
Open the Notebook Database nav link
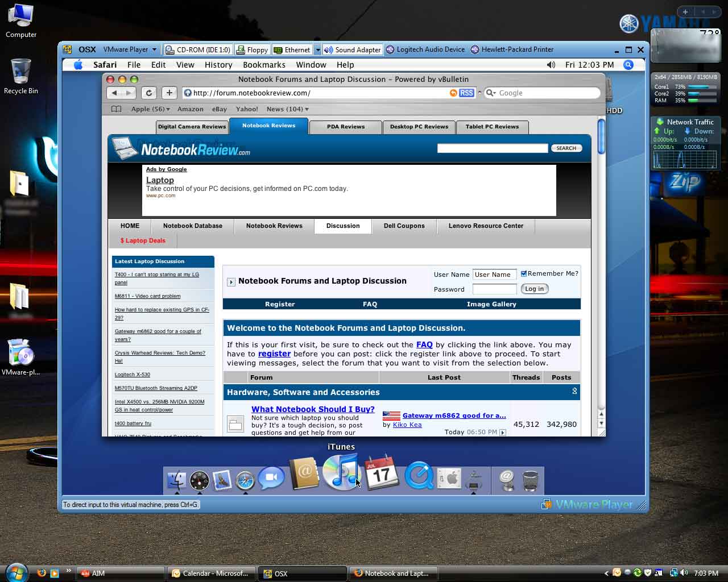(x=193, y=226)
